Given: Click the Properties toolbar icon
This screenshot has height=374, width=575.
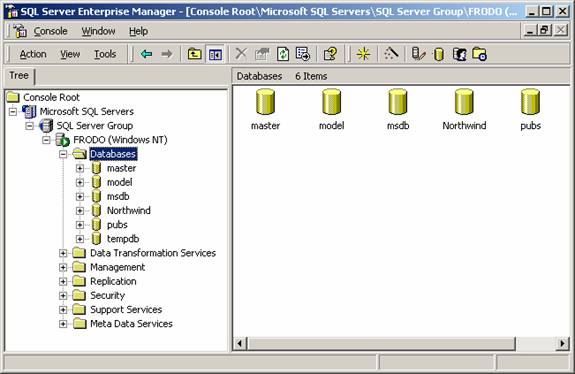Looking at the screenshot, I should tap(261, 54).
